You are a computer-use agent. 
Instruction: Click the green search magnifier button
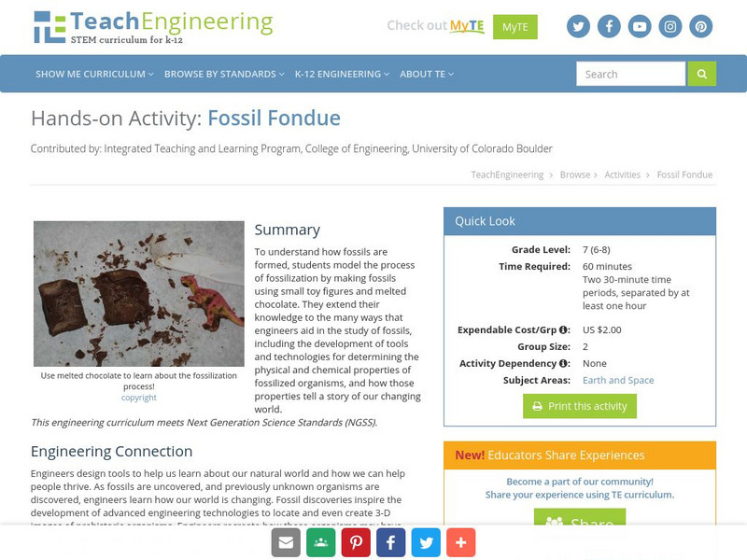click(x=701, y=74)
